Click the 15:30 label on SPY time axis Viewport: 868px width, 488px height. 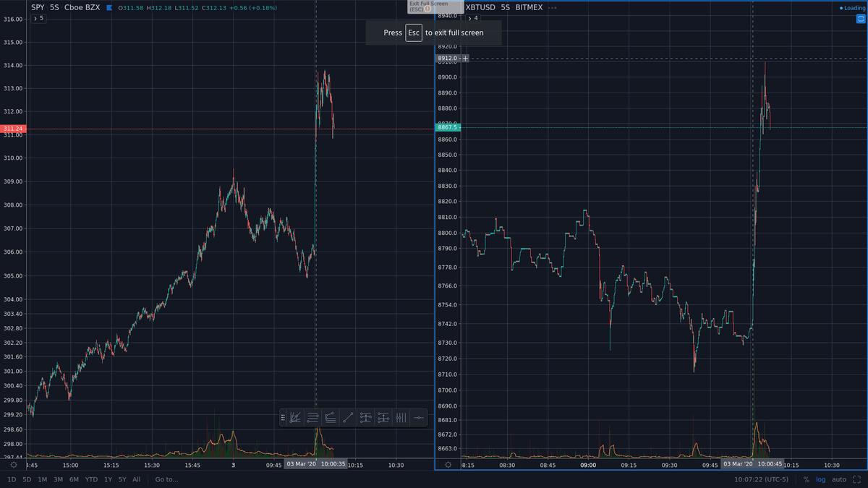click(x=151, y=465)
